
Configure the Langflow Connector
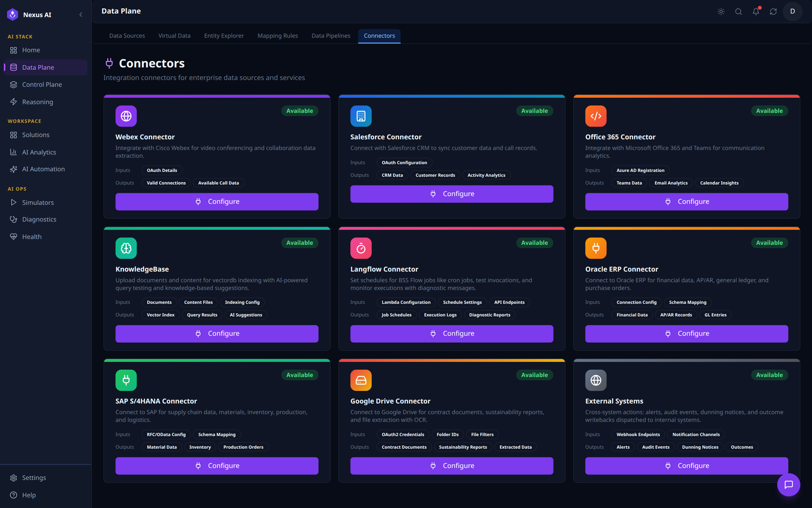coord(452,334)
